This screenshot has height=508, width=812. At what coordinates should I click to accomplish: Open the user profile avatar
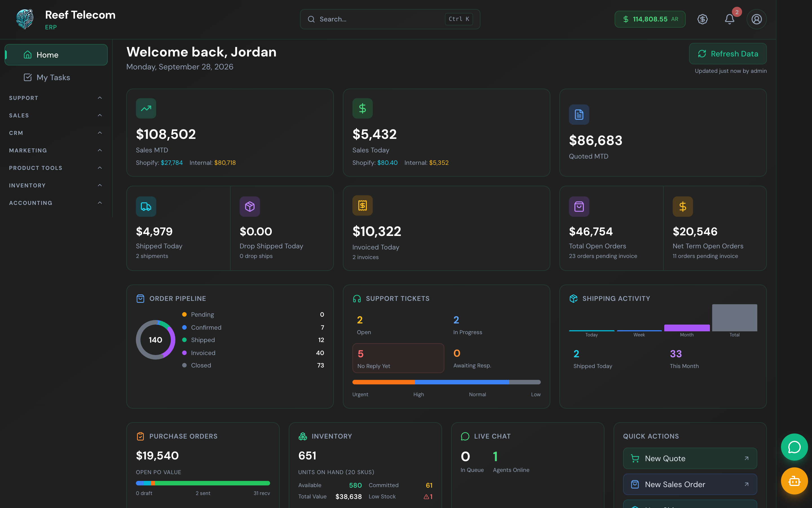point(756,19)
